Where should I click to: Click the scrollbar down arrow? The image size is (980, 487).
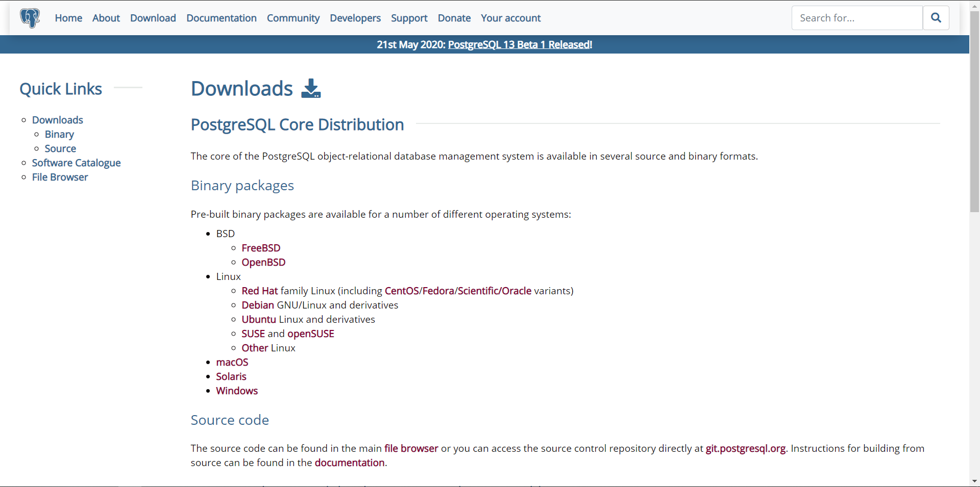tap(975, 481)
